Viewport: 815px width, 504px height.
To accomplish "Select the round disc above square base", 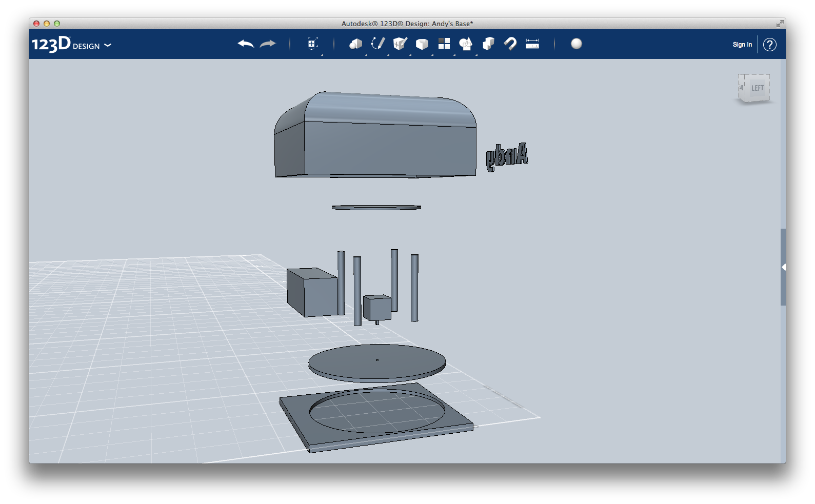I will [x=377, y=362].
